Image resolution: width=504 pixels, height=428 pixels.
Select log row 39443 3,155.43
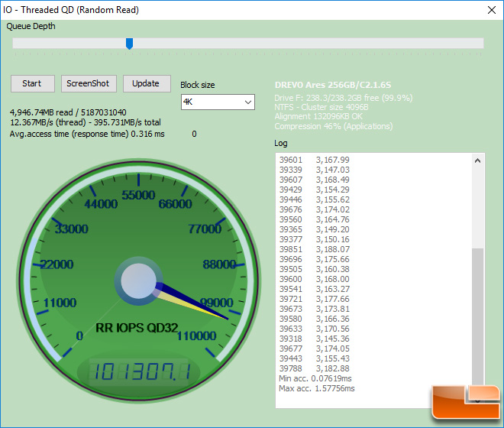pyautogui.click(x=314, y=358)
